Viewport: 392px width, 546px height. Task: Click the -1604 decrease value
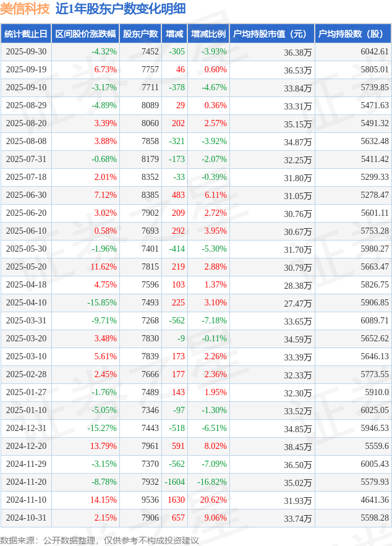[x=174, y=482]
